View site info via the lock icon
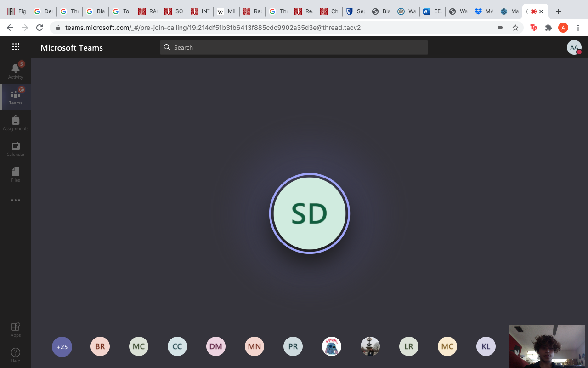This screenshot has height=368, width=588. tap(58, 28)
